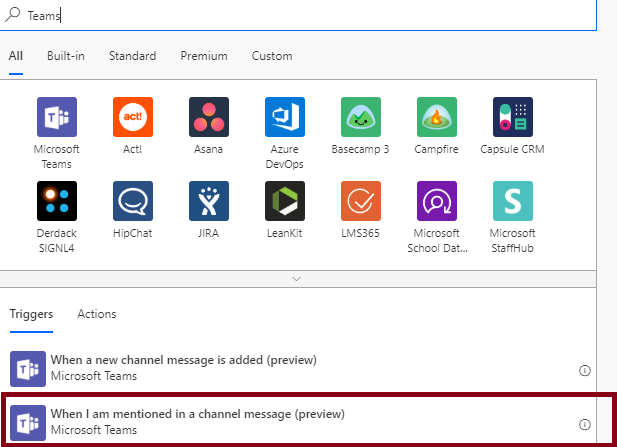This screenshot has height=447, width=617.
Task: Click the 'Microsoft School Dat...' label
Action: 437,240
